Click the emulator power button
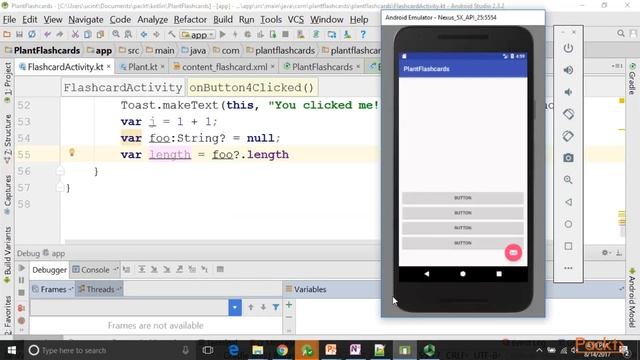The height and width of the screenshot is (360, 640). point(568,48)
